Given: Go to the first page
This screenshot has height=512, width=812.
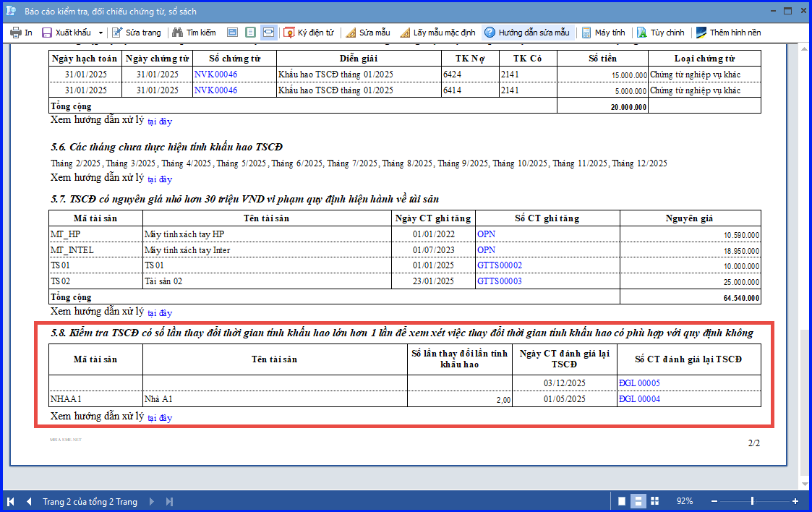Looking at the screenshot, I should coord(10,501).
